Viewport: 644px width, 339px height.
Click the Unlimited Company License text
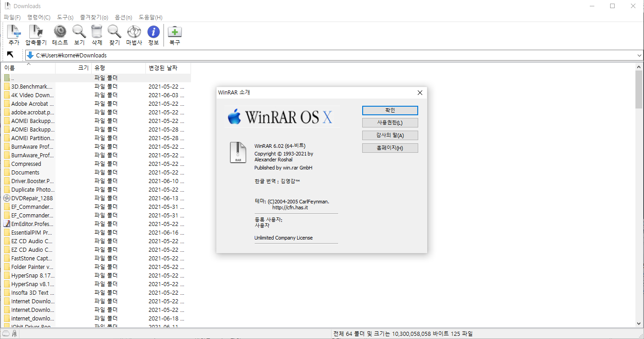[284, 238]
